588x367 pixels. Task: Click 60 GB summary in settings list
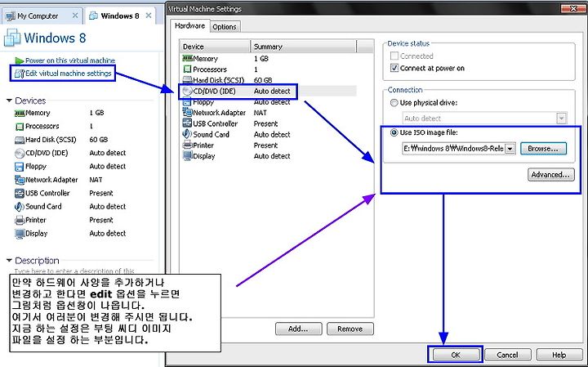click(263, 80)
